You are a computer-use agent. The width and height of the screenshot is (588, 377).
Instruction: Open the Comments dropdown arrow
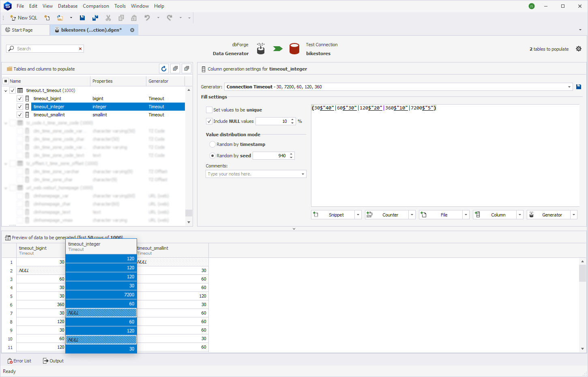point(303,174)
